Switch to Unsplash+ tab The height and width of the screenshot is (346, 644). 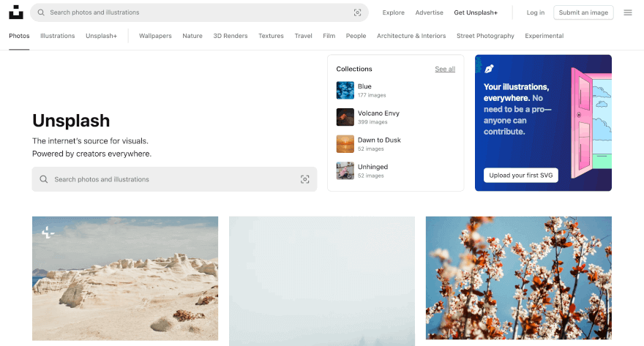pyautogui.click(x=102, y=36)
